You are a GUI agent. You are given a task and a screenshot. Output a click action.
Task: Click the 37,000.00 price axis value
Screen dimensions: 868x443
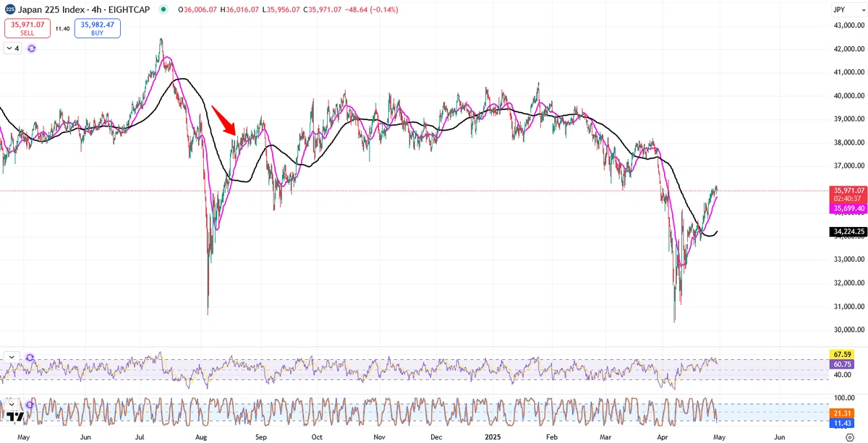(x=849, y=166)
